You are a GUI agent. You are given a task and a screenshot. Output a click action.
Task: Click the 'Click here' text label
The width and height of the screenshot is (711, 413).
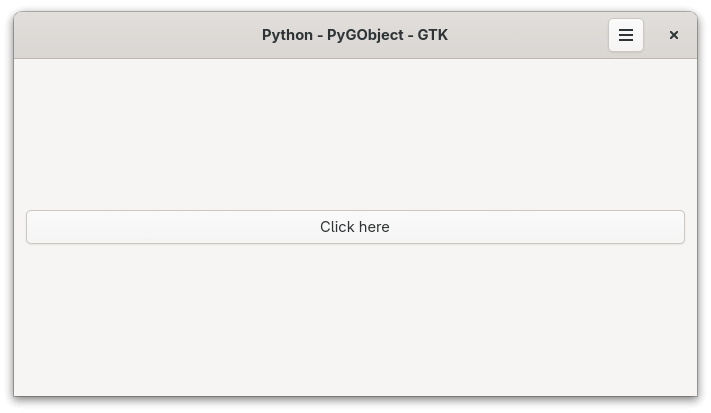(x=355, y=227)
